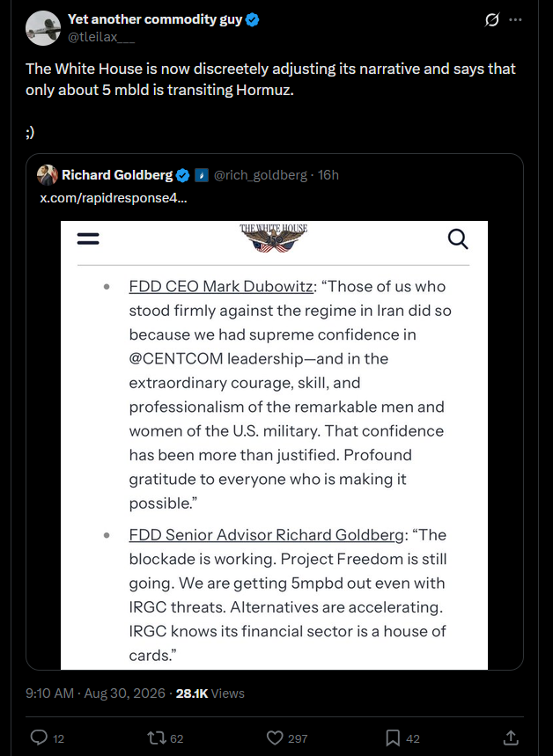Click the @tleilax___ handle
Image resolution: width=553 pixels, height=756 pixels.
101,37
